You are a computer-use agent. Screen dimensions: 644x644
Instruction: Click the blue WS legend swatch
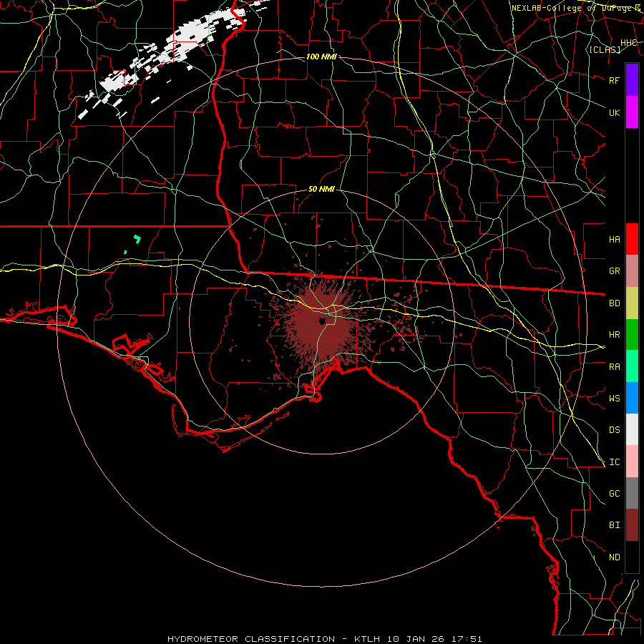(x=632, y=398)
